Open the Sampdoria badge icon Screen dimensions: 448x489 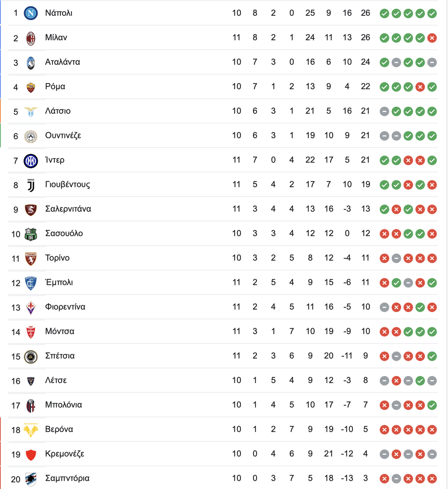31,479
